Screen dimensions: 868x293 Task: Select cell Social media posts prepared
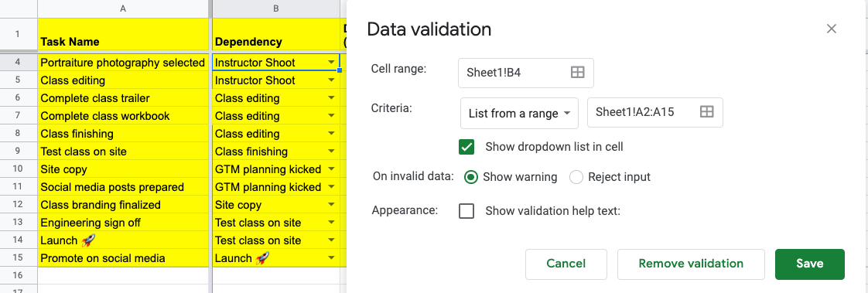pos(123,187)
